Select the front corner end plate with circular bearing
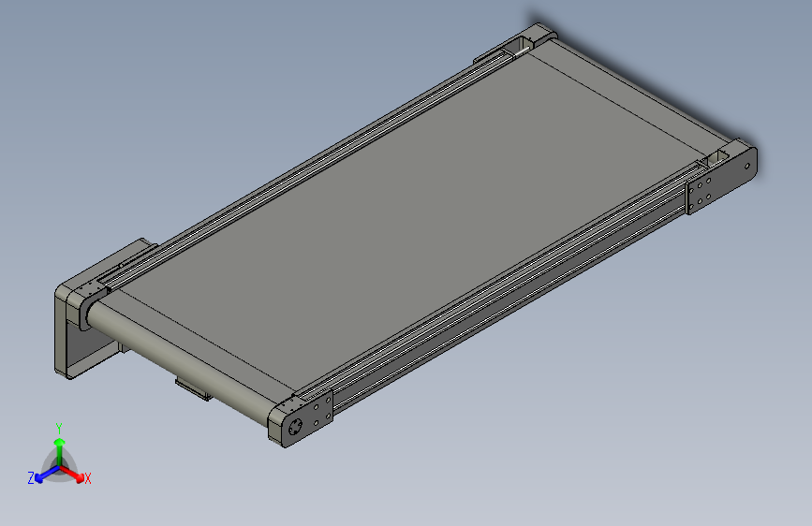The image size is (812, 526). tap(301, 417)
